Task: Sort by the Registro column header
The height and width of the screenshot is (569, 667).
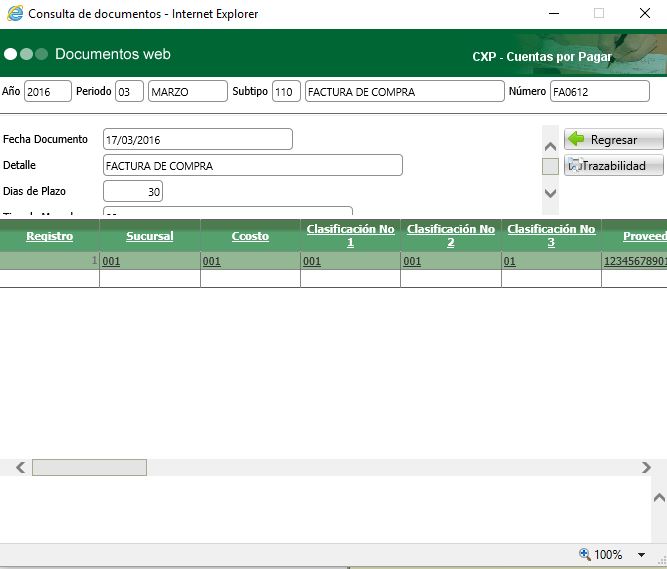Action: [49, 236]
